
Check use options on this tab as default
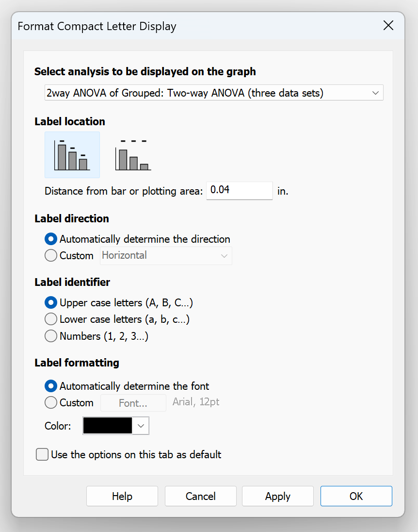click(42, 454)
